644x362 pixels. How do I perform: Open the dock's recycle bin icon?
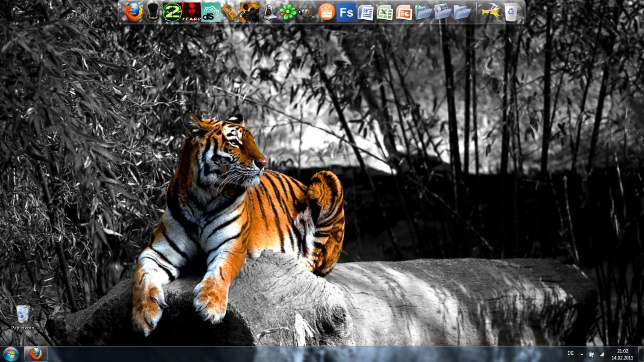coord(510,12)
